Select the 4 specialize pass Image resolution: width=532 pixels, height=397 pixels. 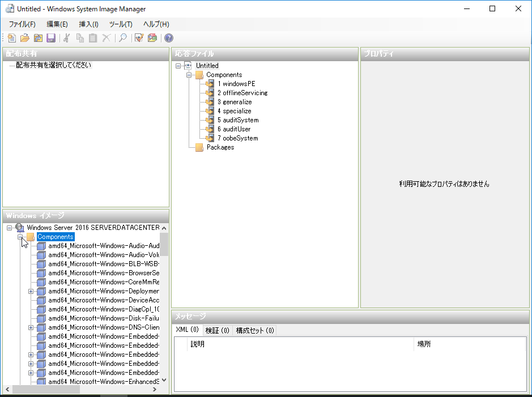coord(235,111)
